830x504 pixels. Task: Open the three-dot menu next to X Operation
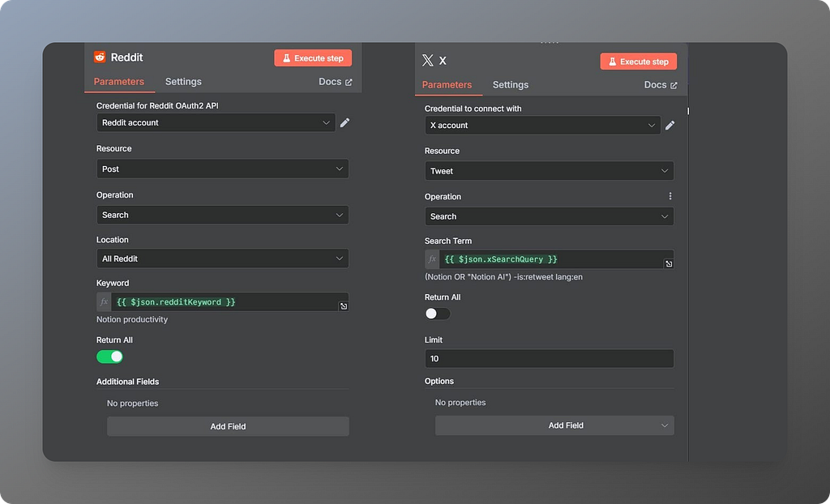[x=670, y=196]
